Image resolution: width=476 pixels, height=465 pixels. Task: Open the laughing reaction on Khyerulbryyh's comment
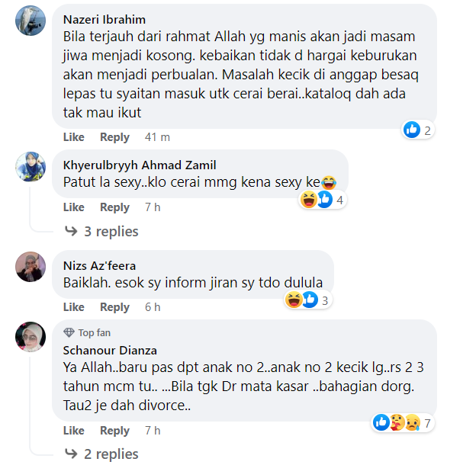308,200
